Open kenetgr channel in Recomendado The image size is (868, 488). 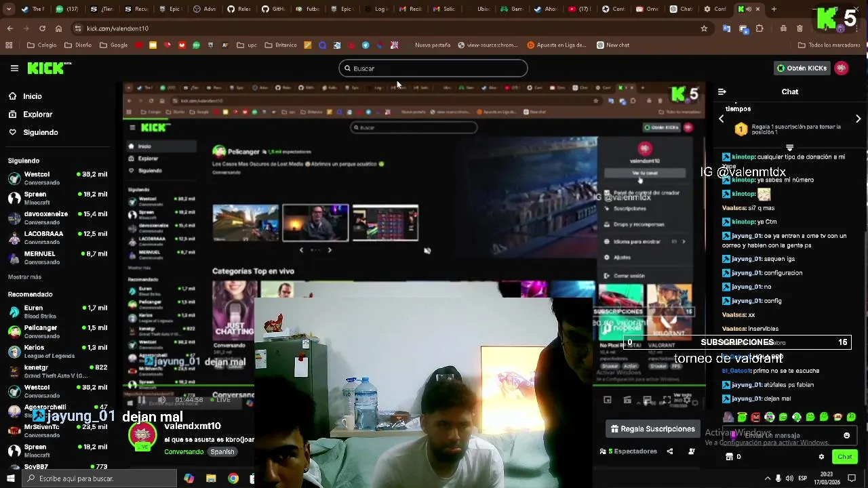coord(57,371)
